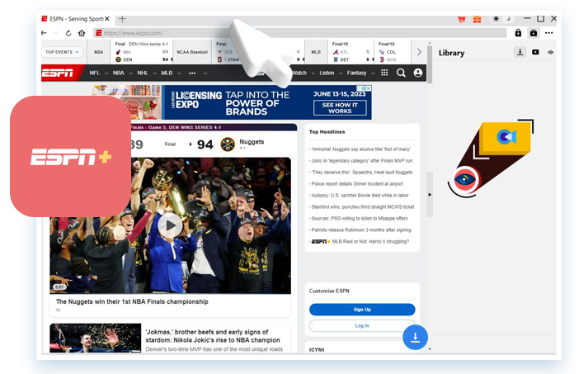Viewport: 588px width, 374px height.
Task: Open the ESPN user profile icon
Action: click(418, 73)
